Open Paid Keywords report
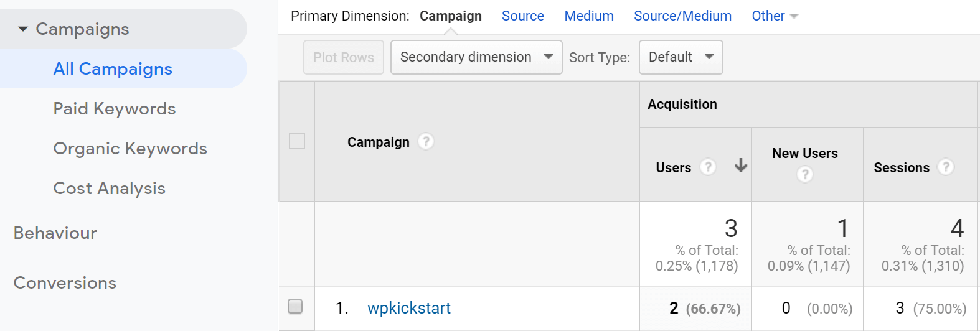The height and width of the screenshot is (331, 980). point(115,109)
